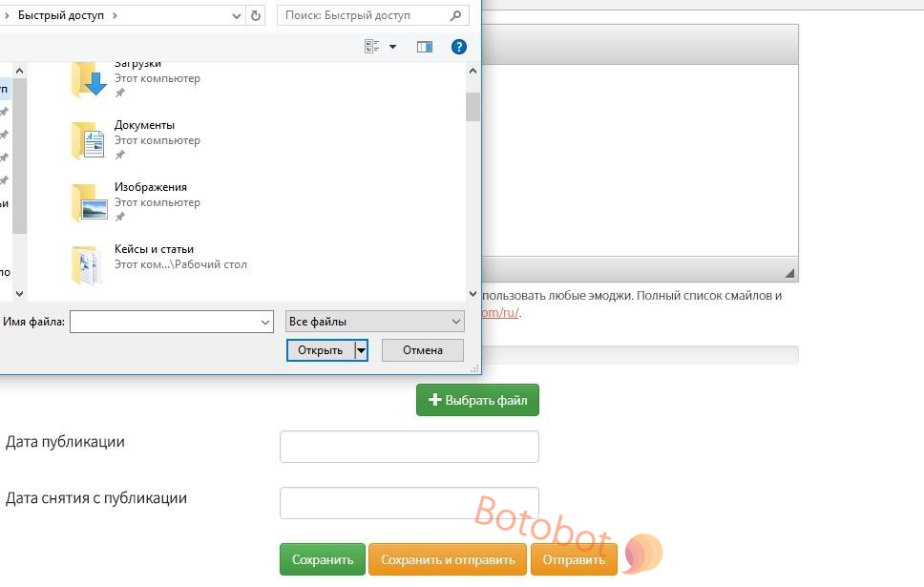Expand the Открыть button split arrow
This screenshot has height=587, width=924.
click(x=361, y=350)
